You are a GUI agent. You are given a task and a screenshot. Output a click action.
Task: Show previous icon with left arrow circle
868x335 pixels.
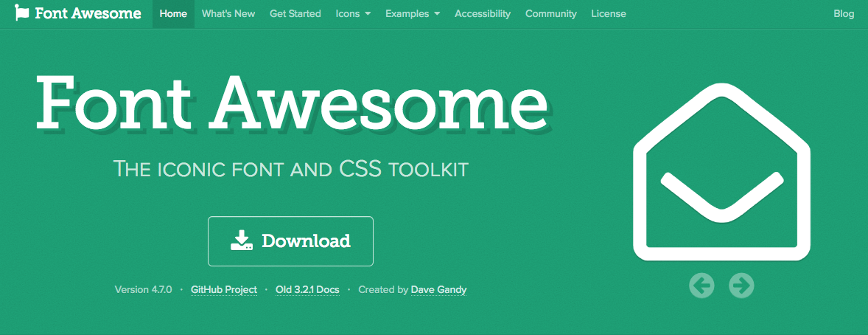coord(701,286)
